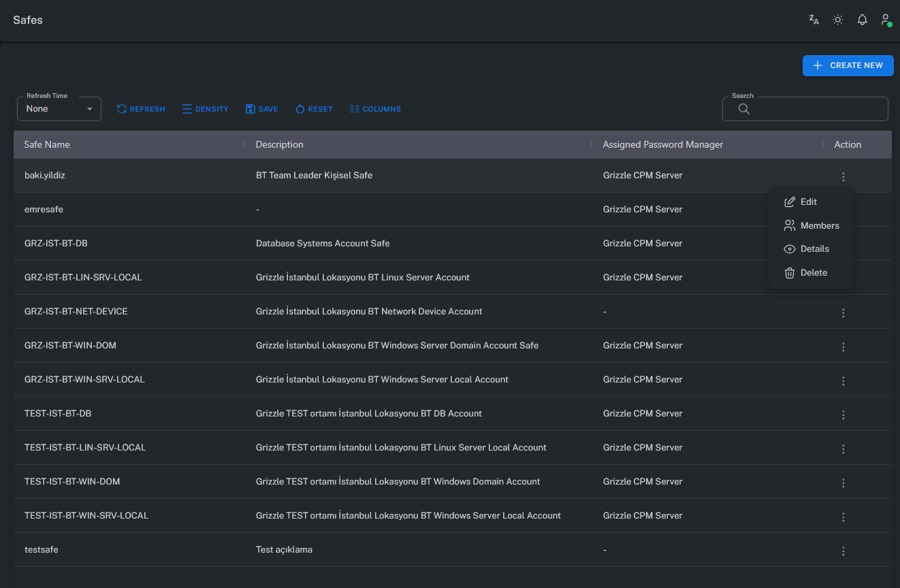This screenshot has width=900, height=588.
Task: Click the Create New button
Action: point(848,65)
